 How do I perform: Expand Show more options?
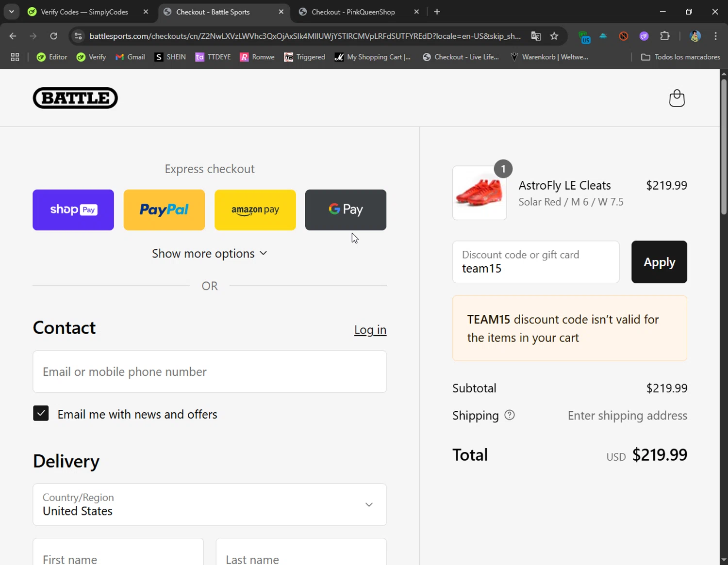point(210,254)
